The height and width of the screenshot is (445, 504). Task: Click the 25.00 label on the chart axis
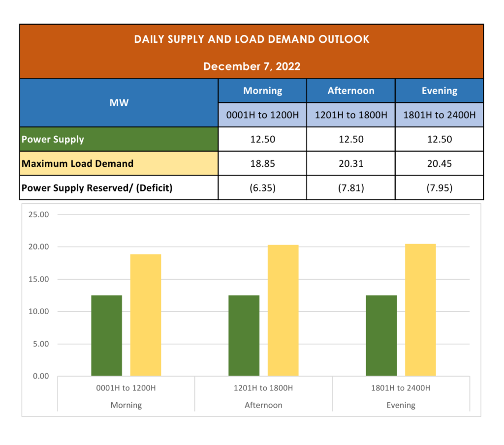[x=39, y=215]
